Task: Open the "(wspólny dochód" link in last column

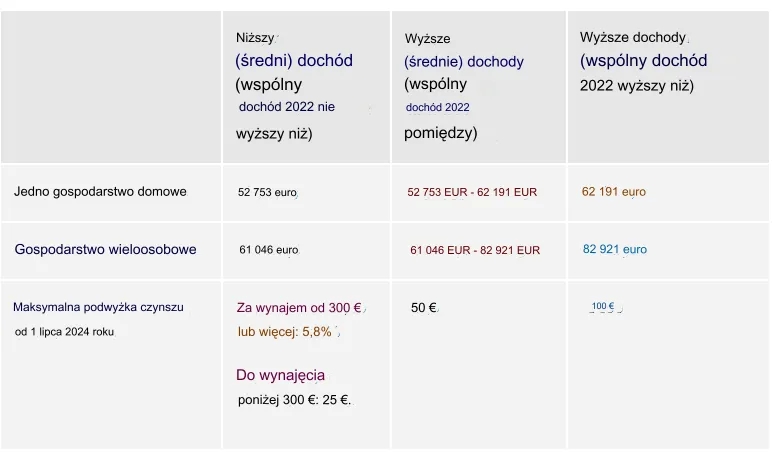Action: point(643,61)
